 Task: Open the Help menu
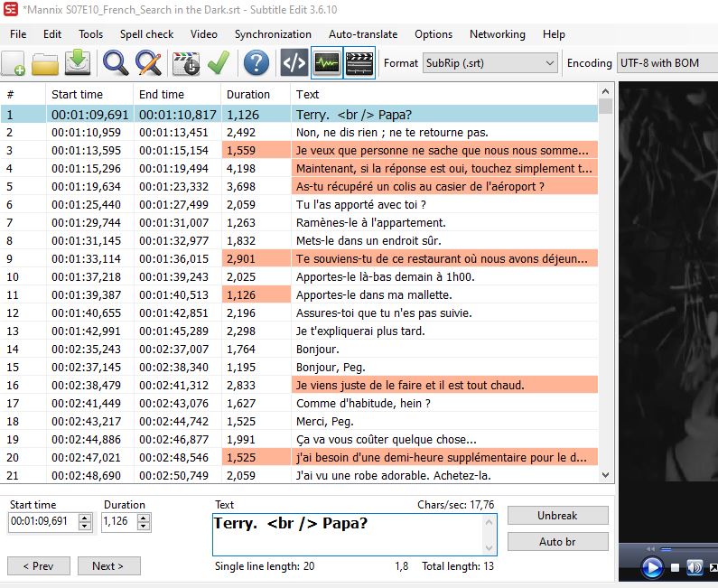click(554, 34)
